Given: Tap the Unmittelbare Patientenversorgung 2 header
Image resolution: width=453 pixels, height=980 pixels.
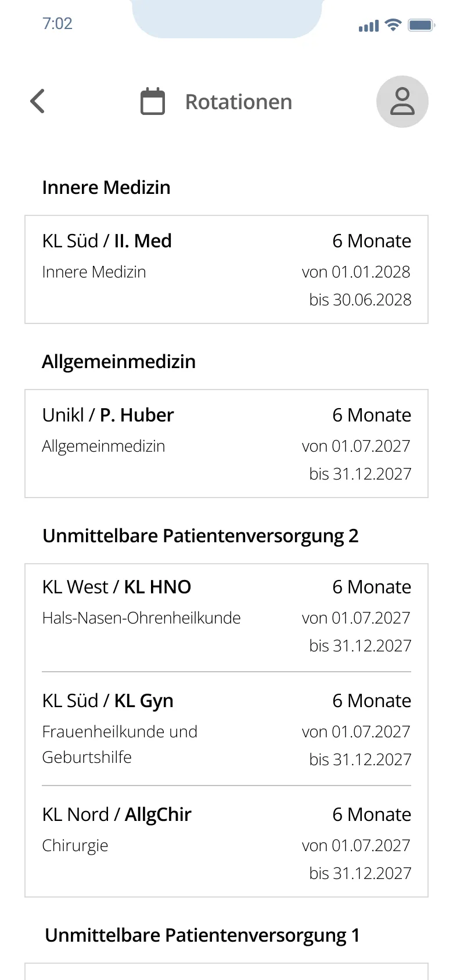Looking at the screenshot, I should 200,536.
